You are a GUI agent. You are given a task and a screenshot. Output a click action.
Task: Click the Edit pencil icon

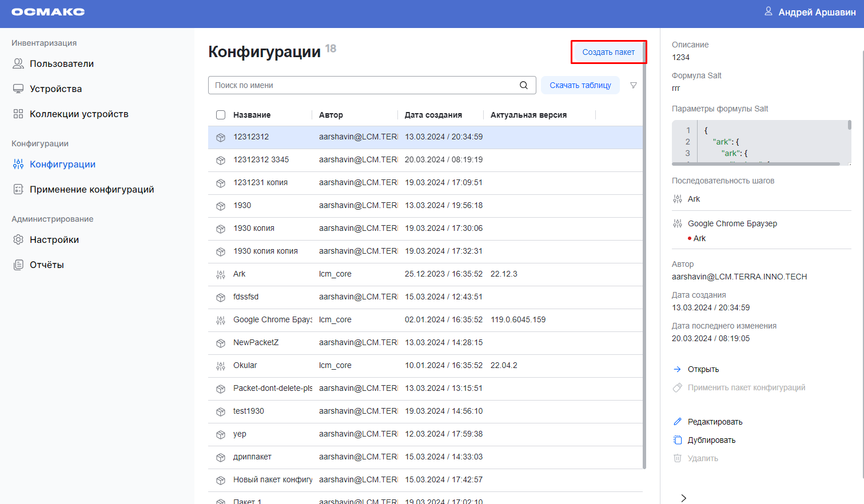click(678, 422)
